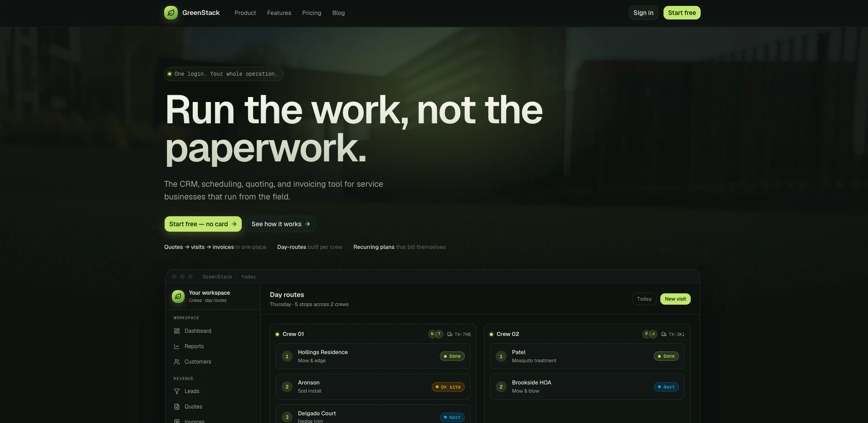Image resolution: width=868 pixels, height=423 pixels.
Task: Select the Reports chart icon
Action: (x=177, y=346)
